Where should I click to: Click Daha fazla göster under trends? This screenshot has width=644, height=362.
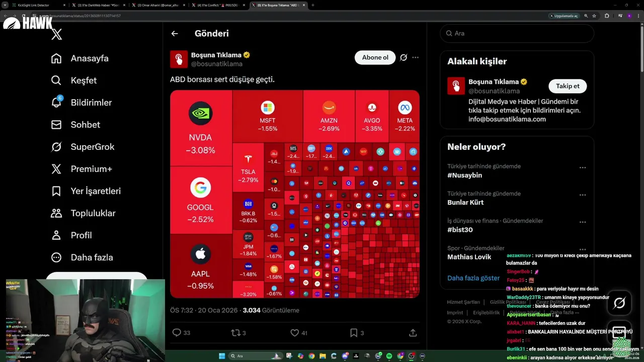473,278
